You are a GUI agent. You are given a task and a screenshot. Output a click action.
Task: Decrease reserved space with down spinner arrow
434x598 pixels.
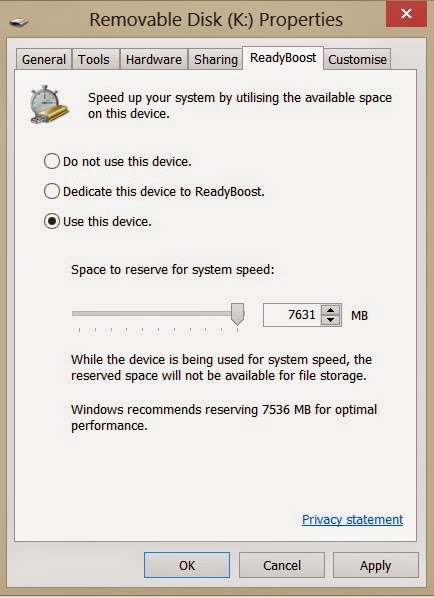tap(330, 320)
